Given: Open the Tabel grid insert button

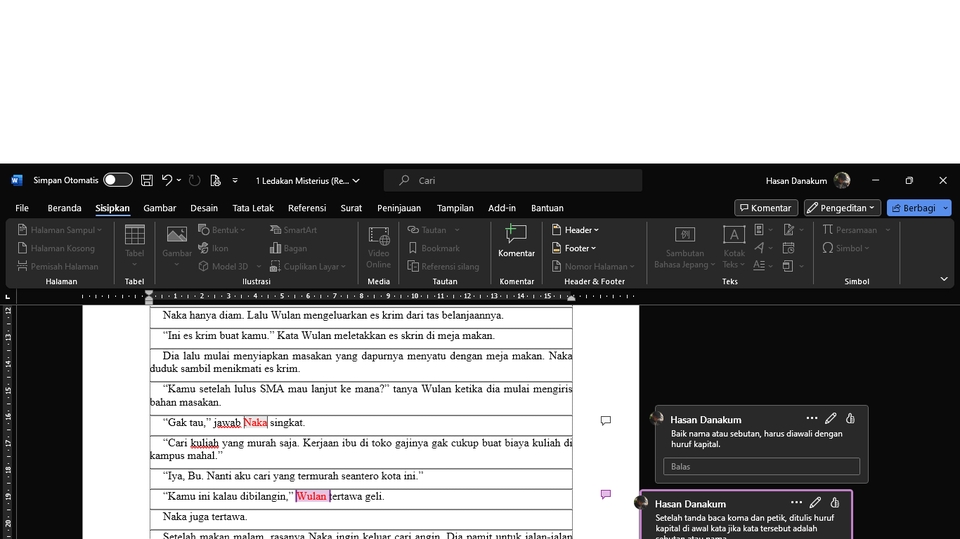Looking at the screenshot, I should pos(135,246).
